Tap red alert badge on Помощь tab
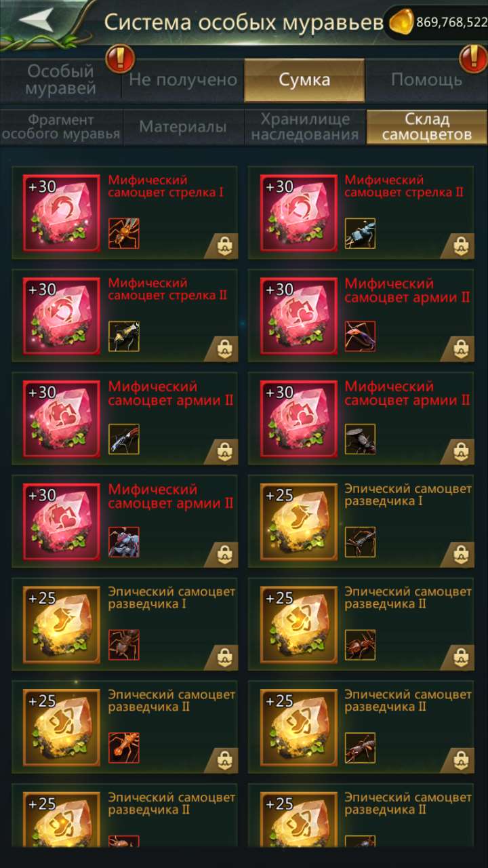Viewport: 488px width, 868px height. (x=473, y=59)
